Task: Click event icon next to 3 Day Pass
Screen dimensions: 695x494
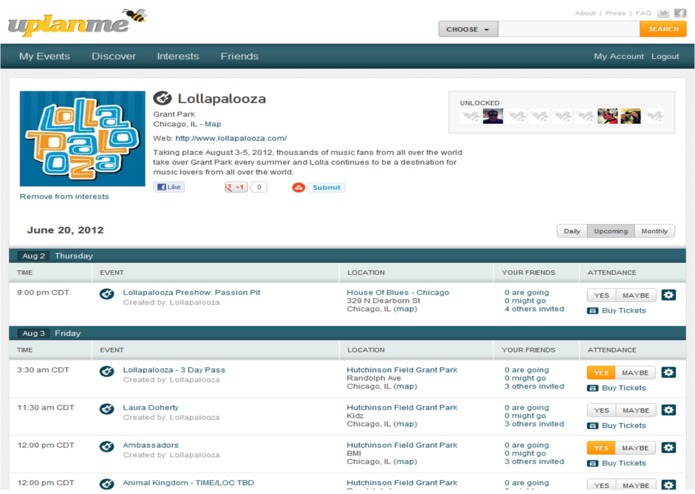Action: pyautogui.click(x=106, y=371)
